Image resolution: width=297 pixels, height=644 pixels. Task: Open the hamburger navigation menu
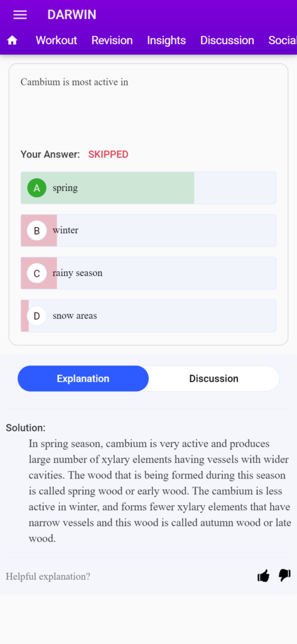coord(20,15)
